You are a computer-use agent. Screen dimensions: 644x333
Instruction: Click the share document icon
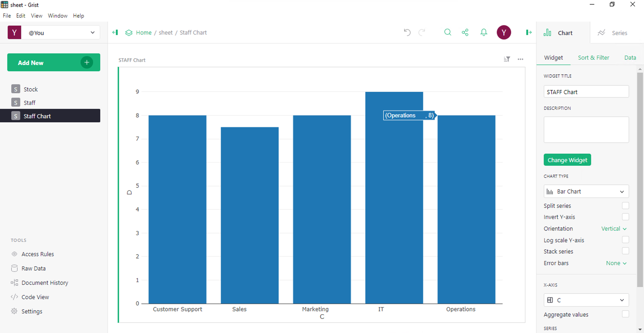point(465,32)
